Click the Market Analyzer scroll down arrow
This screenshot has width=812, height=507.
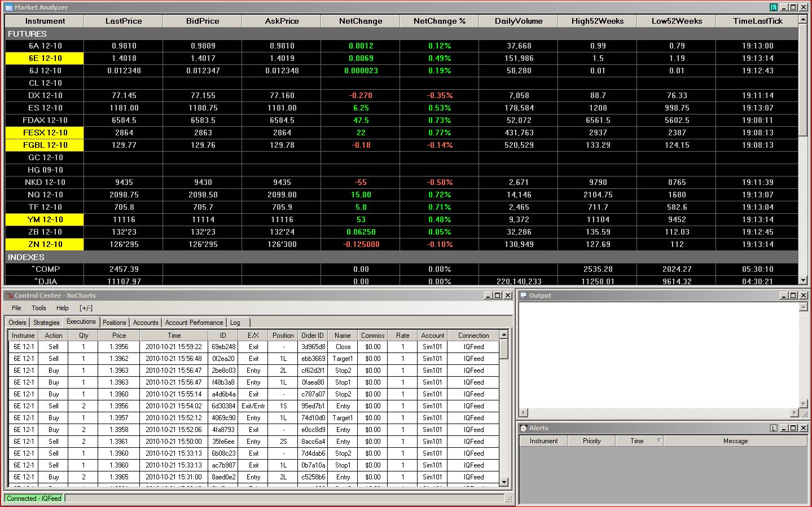(803, 280)
